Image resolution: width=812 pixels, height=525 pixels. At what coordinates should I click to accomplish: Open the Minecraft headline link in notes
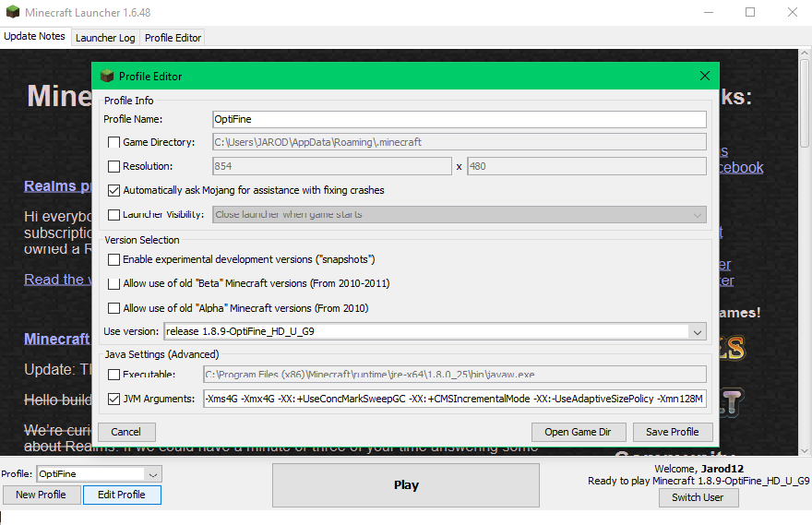57,340
